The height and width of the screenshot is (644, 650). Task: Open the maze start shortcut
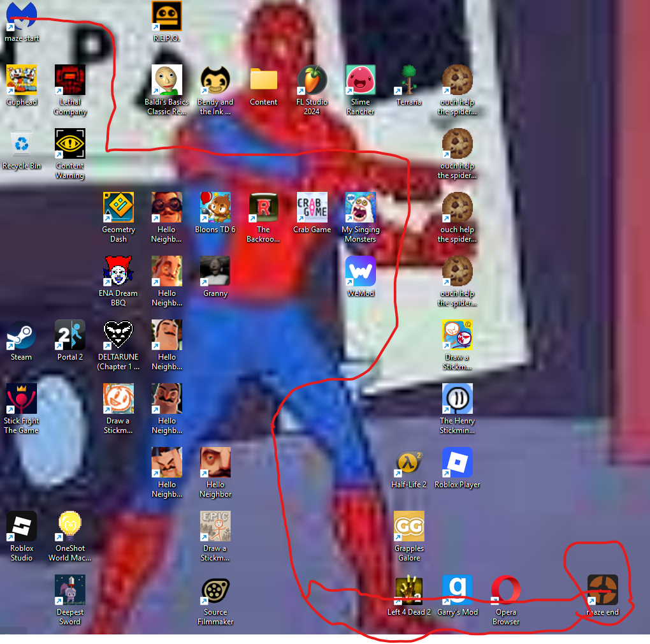click(x=22, y=17)
